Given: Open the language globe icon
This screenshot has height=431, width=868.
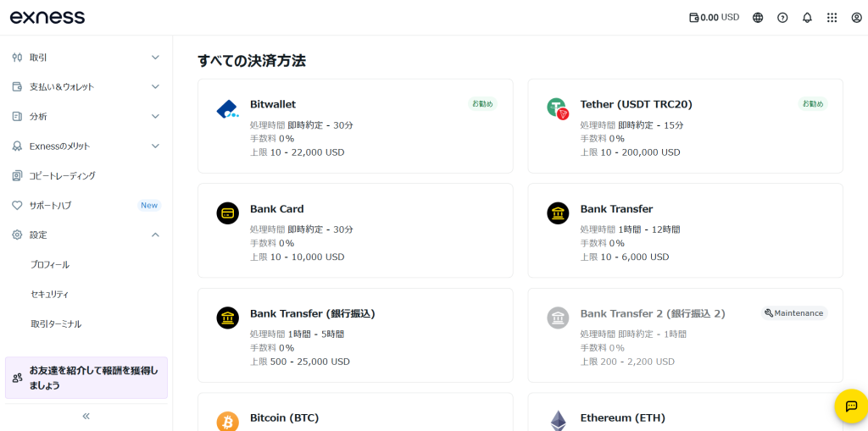Looking at the screenshot, I should tap(758, 17).
